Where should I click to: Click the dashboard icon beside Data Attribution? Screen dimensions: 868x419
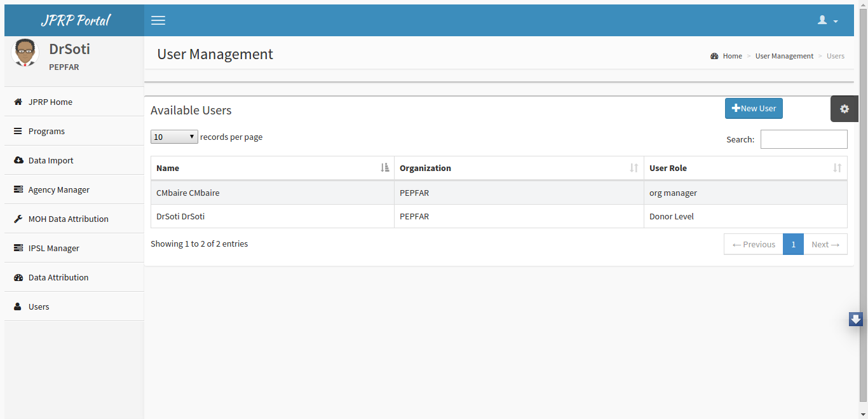(18, 277)
